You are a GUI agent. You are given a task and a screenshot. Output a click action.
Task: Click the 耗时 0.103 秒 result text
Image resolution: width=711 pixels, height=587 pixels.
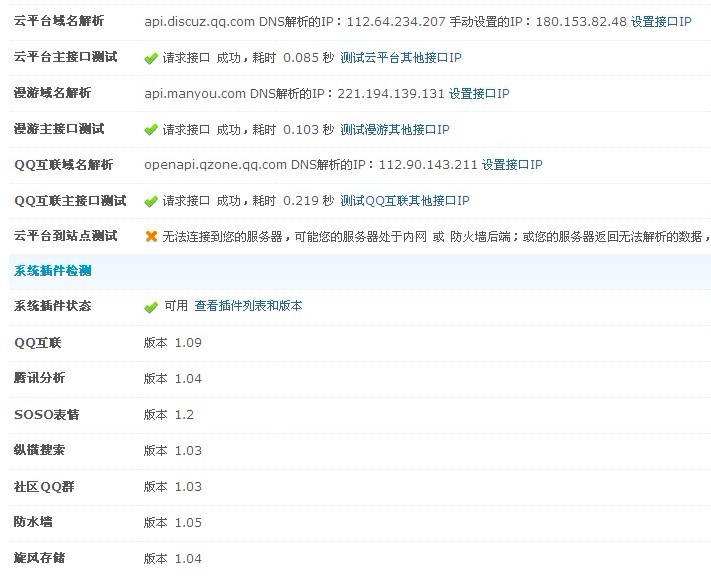tap(293, 130)
